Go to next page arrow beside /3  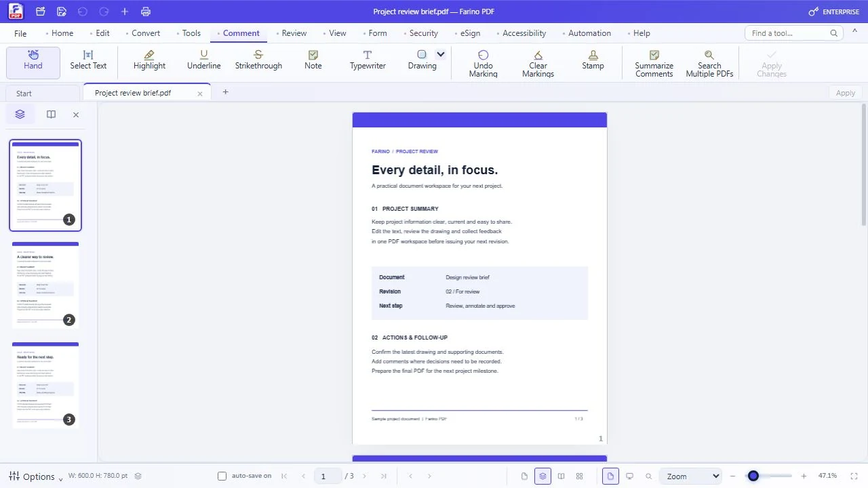click(x=364, y=476)
